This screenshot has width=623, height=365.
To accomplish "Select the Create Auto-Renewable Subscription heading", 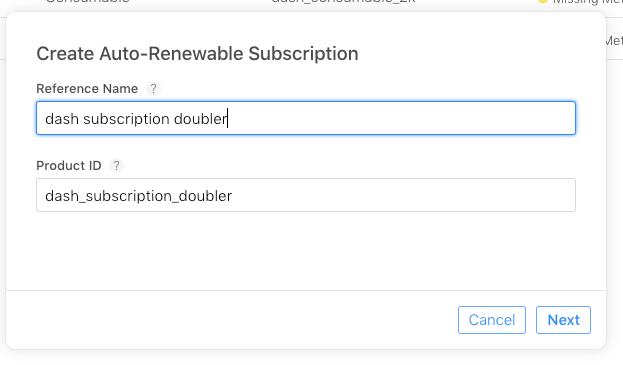I will coord(197,54).
